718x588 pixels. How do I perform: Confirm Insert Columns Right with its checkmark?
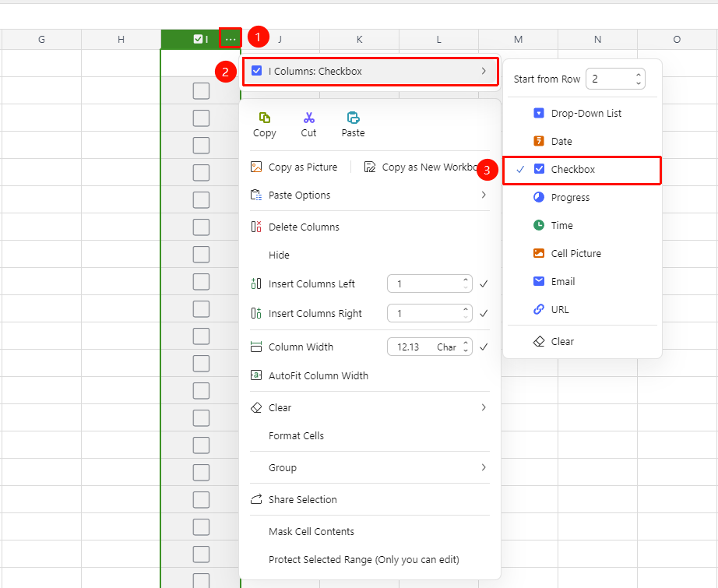point(484,313)
